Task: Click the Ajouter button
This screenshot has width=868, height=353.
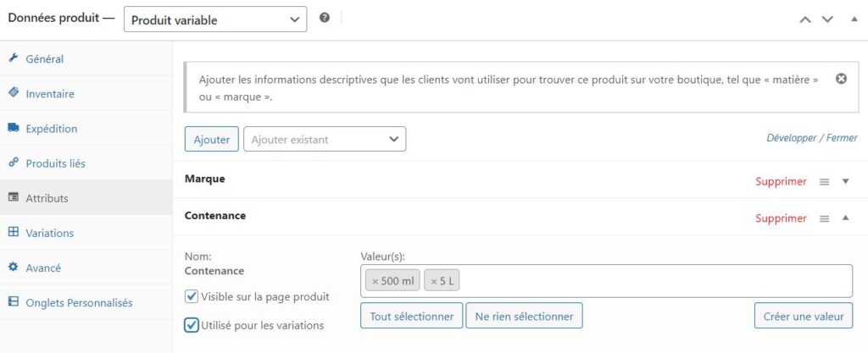Action: point(211,139)
